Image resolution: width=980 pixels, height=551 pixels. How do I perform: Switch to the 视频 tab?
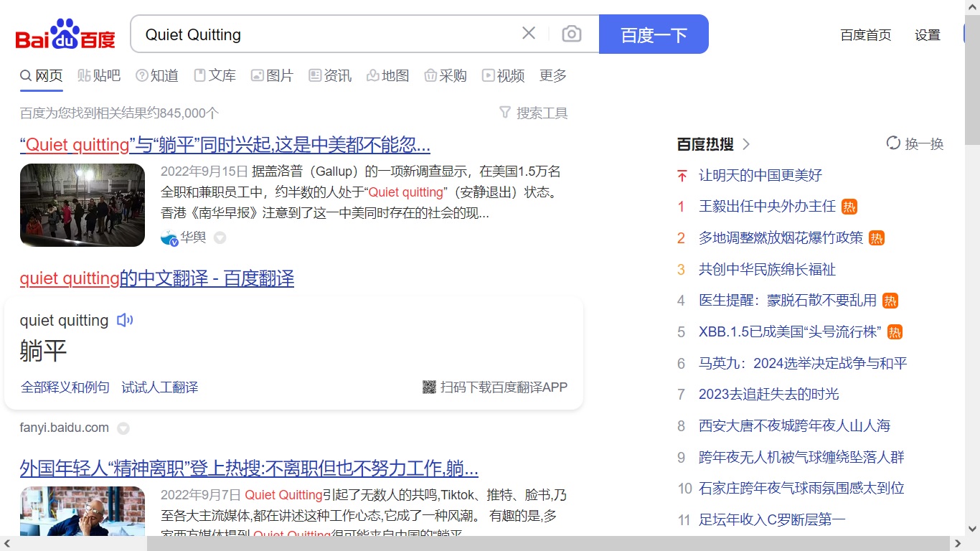(503, 75)
